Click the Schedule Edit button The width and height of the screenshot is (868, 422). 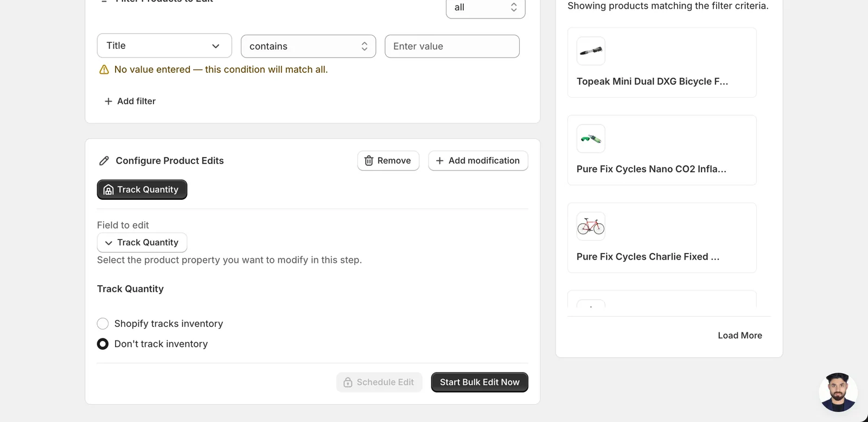click(379, 382)
